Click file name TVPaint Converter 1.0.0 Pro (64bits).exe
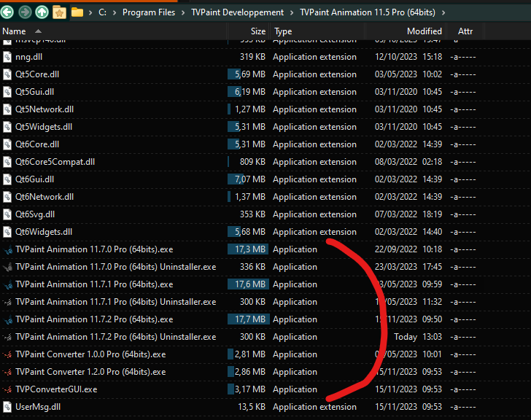531x420 pixels. [x=90, y=354]
